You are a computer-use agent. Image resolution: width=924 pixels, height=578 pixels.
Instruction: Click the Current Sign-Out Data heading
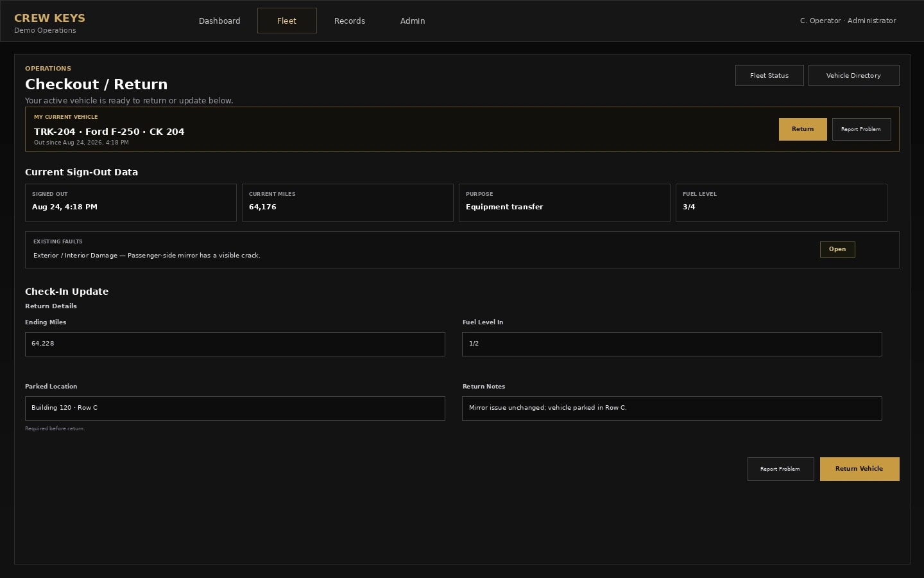pos(81,172)
